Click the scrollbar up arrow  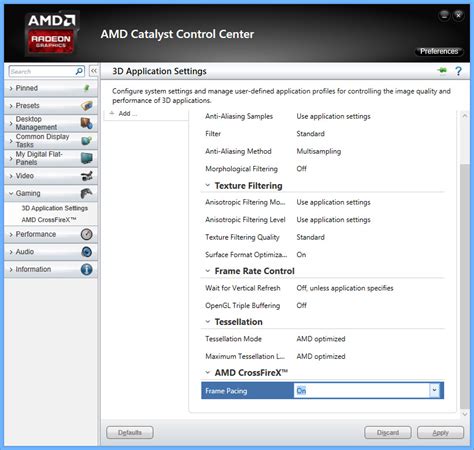click(x=464, y=116)
